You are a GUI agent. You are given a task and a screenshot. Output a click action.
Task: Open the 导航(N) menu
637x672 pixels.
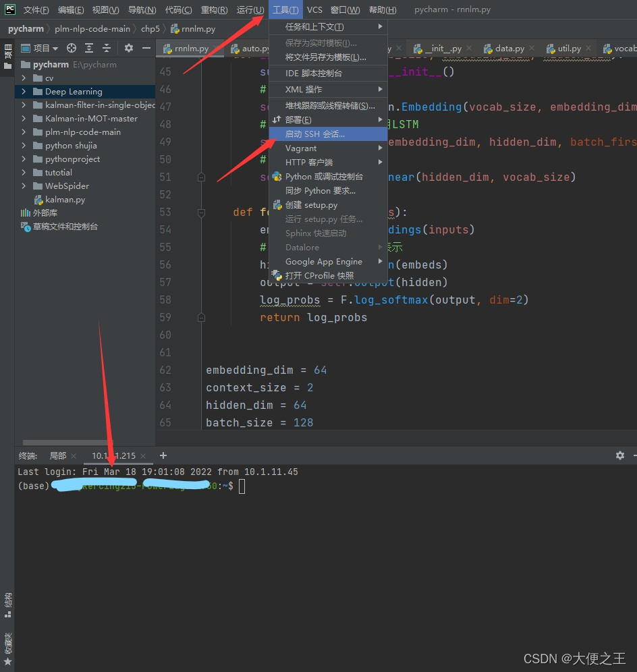142,9
